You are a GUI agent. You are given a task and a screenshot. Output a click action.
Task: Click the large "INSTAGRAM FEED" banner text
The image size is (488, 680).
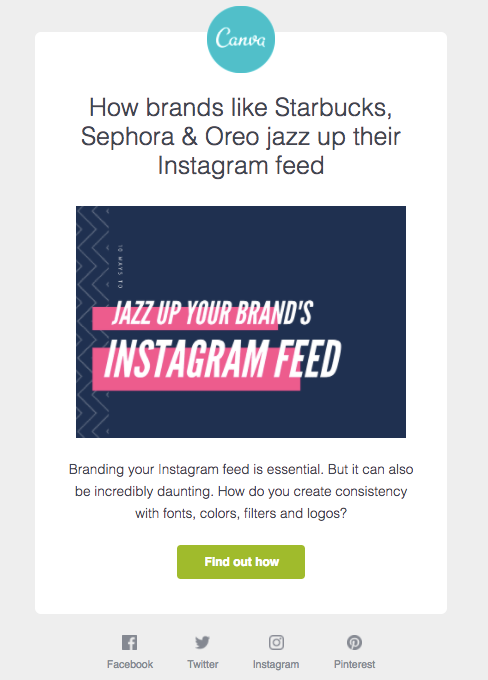223,359
